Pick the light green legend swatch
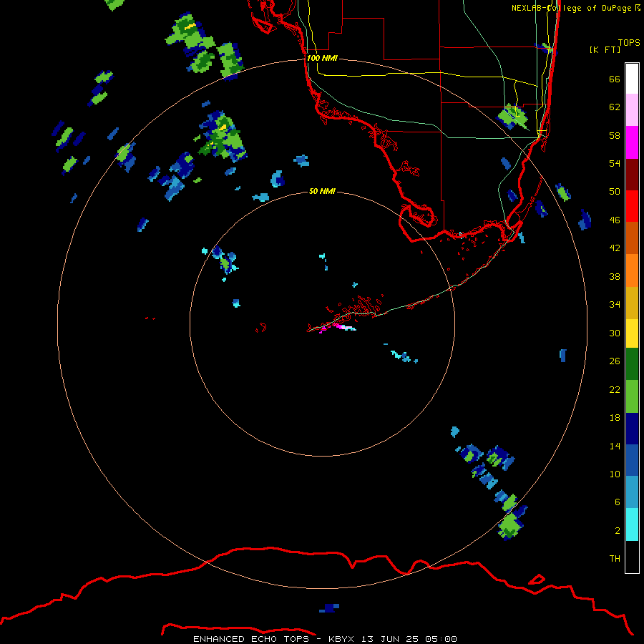 (632, 396)
